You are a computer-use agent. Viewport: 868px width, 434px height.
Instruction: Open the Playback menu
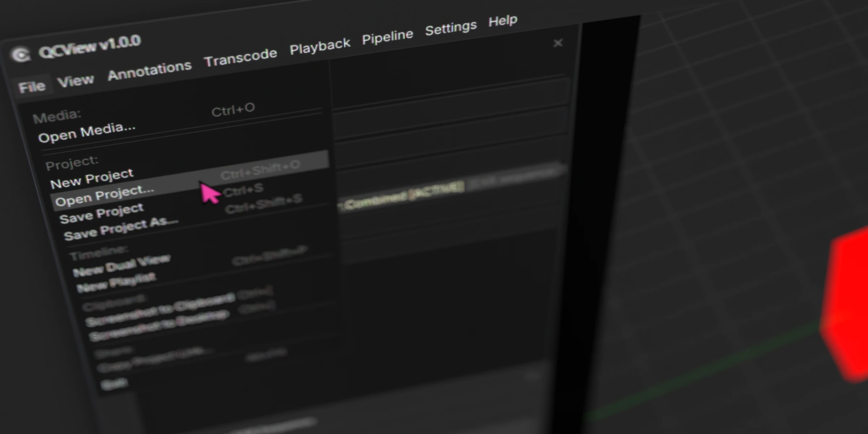click(320, 44)
